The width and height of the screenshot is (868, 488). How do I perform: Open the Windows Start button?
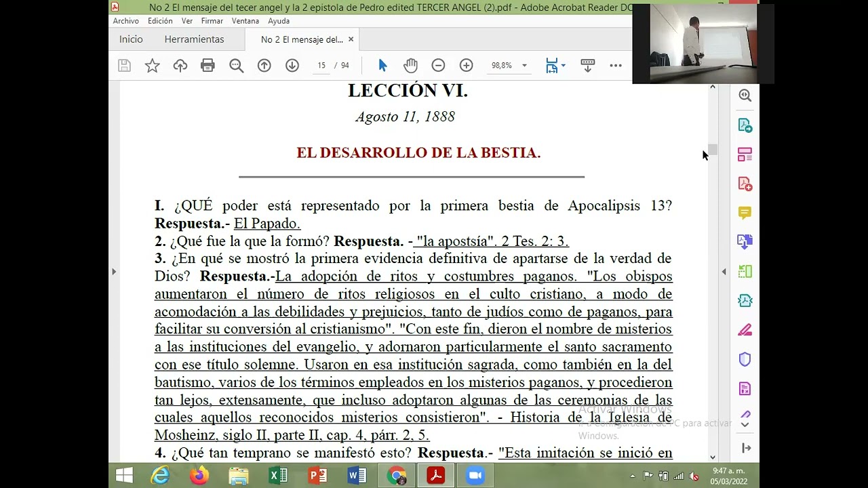tap(125, 476)
